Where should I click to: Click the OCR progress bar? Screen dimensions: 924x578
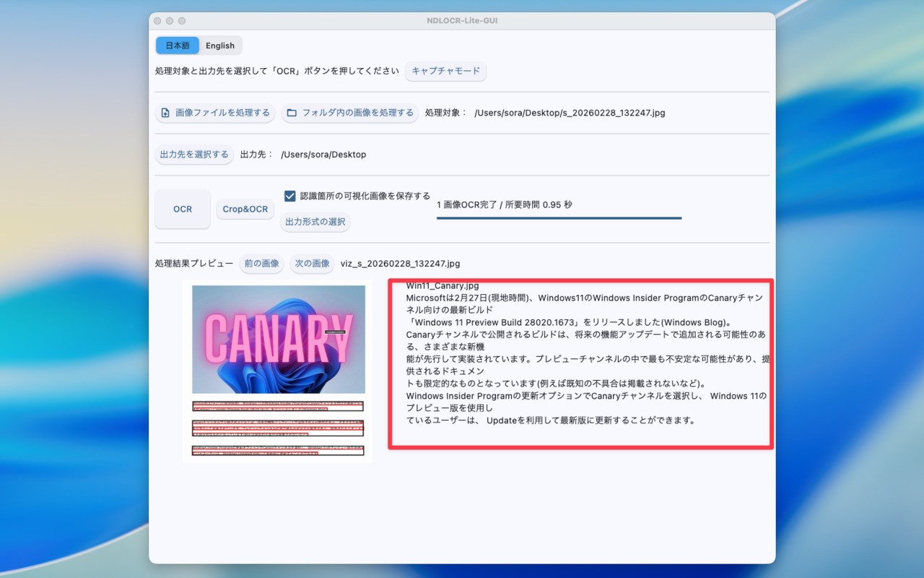tap(559, 217)
